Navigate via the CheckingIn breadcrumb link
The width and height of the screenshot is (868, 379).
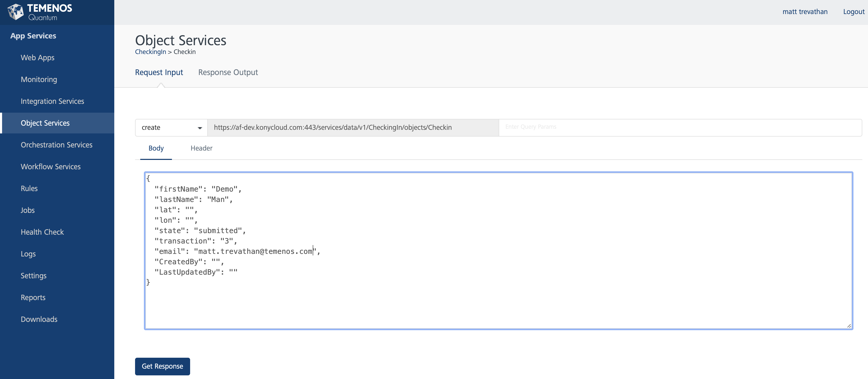pyautogui.click(x=150, y=52)
